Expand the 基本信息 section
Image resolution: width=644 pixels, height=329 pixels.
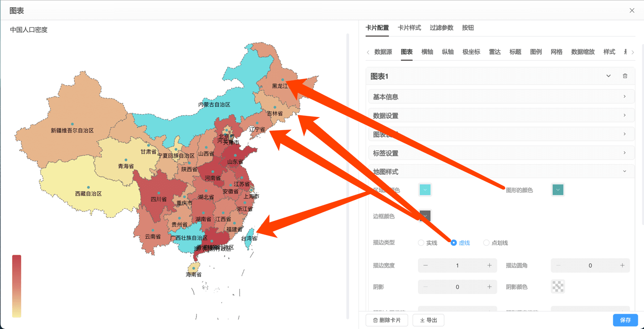[501, 97]
